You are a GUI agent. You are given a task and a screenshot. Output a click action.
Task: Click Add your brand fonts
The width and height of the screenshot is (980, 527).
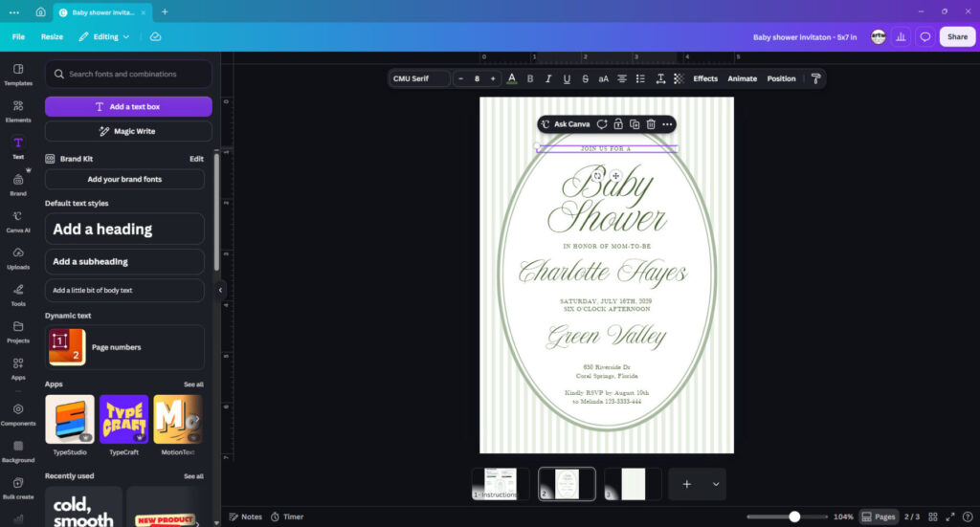pyautogui.click(x=124, y=179)
